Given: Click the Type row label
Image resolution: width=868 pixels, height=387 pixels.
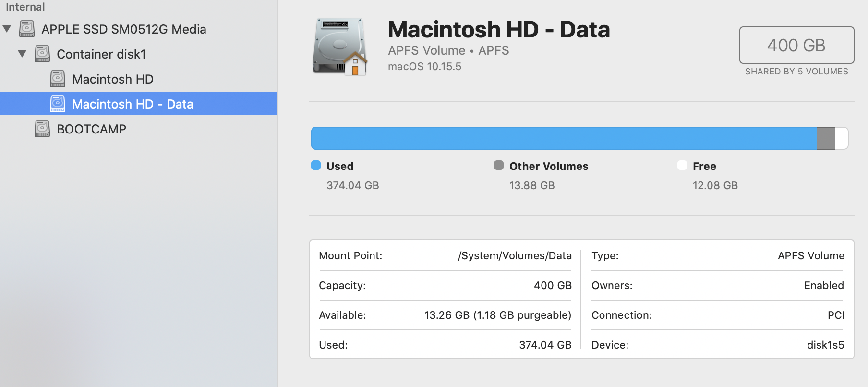Looking at the screenshot, I should 605,255.
